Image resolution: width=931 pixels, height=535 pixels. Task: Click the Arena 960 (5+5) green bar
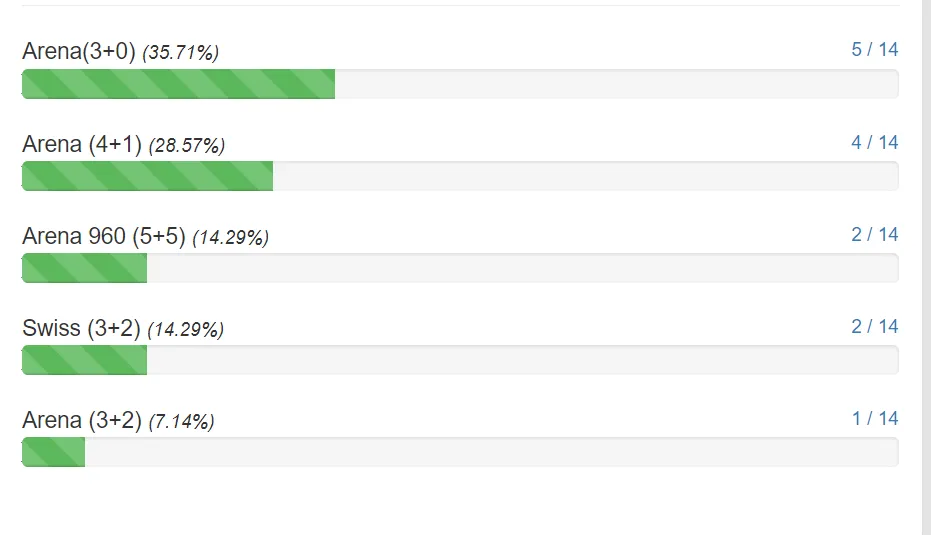[x=84, y=268]
